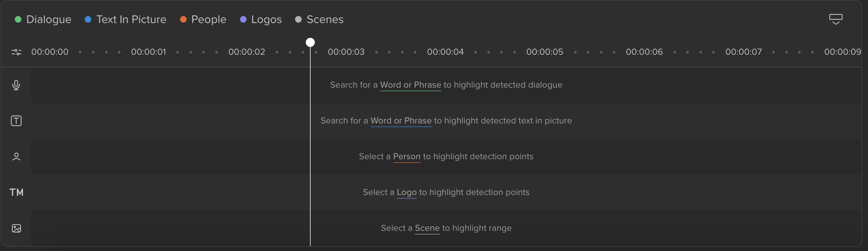Click the Scenes track image icon

coord(16,228)
